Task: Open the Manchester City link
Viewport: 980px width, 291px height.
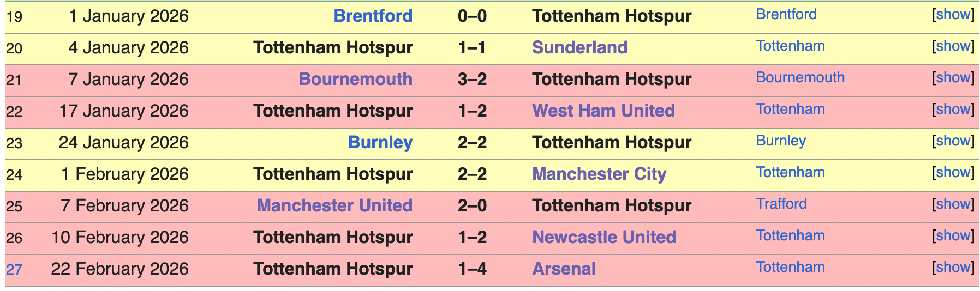Action: tap(599, 174)
